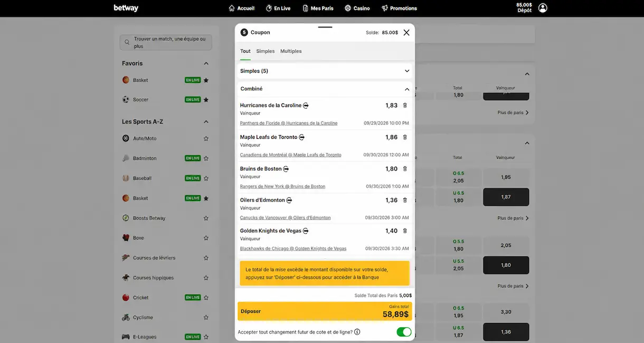The width and height of the screenshot is (644, 343).
Task: Open Soccer from Favoris
Action: [x=140, y=100]
